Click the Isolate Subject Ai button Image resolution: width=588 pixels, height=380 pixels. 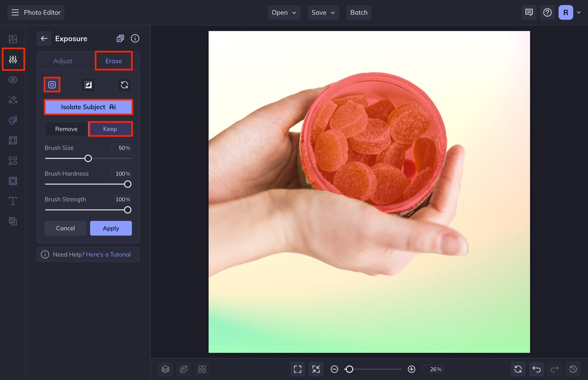(x=88, y=107)
